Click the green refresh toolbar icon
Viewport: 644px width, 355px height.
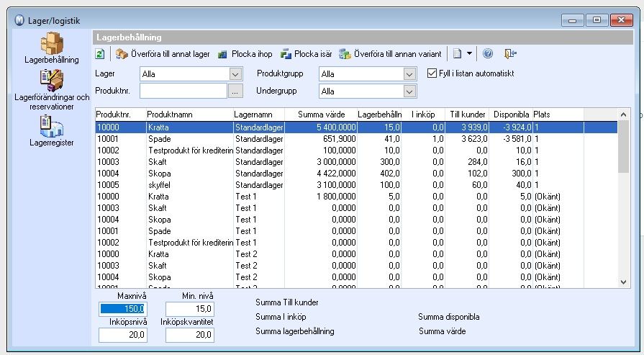tap(100, 54)
